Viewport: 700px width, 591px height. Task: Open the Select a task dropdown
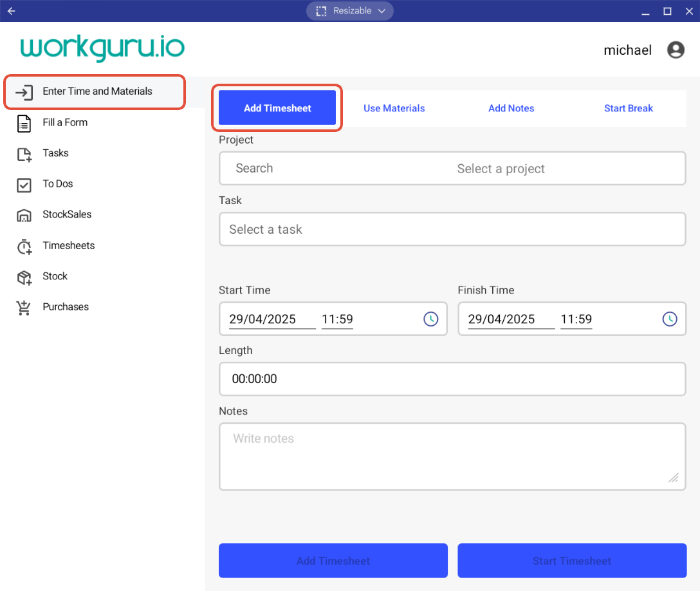click(452, 229)
